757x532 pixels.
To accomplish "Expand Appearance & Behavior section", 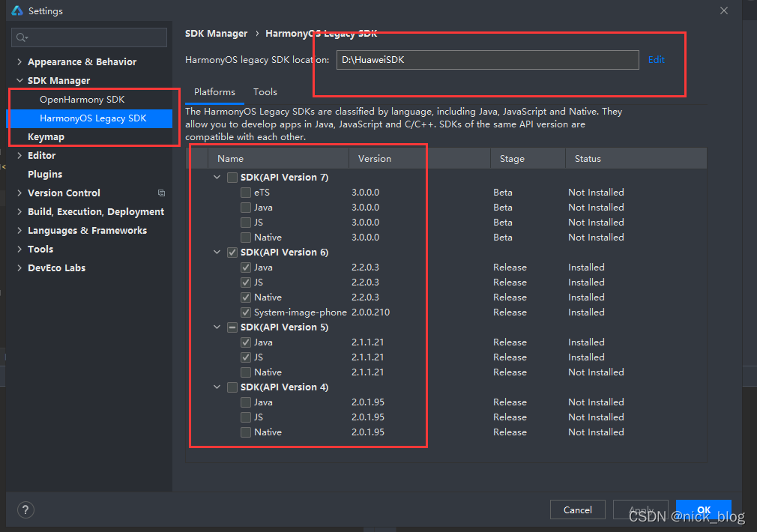I will pyautogui.click(x=19, y=61).
